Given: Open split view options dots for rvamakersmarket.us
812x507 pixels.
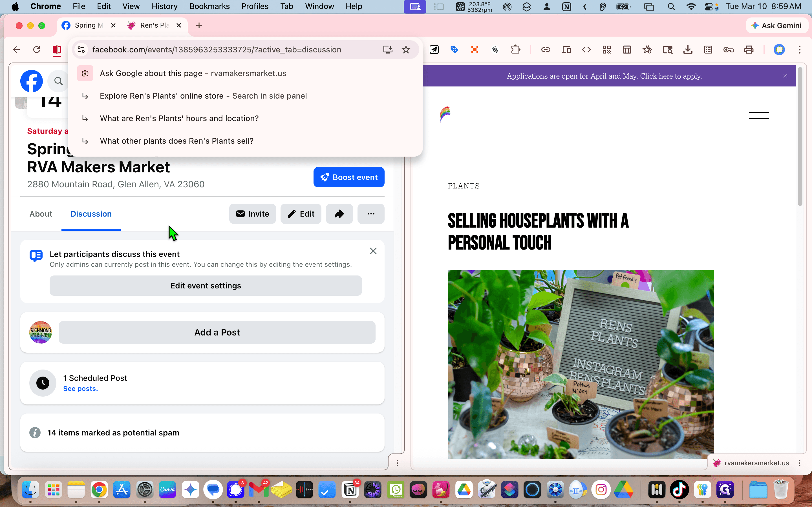Looking at the screenshot, I should [800, 463].
